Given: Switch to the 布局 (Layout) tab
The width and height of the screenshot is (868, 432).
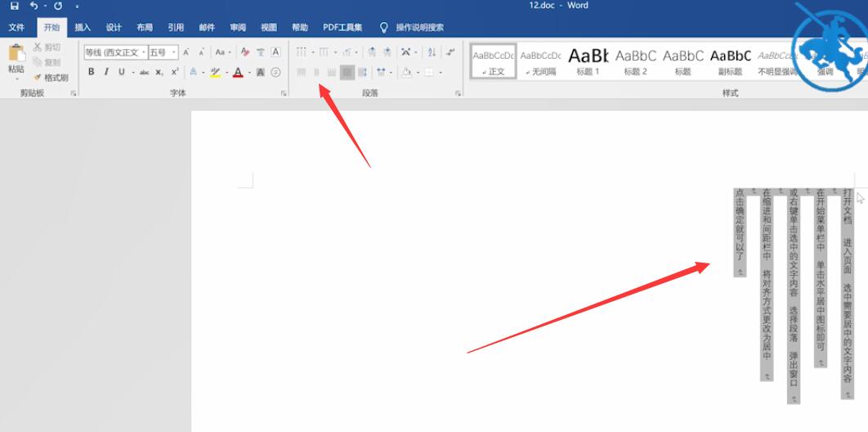Looking at the screenshot, I should [145, 27].
